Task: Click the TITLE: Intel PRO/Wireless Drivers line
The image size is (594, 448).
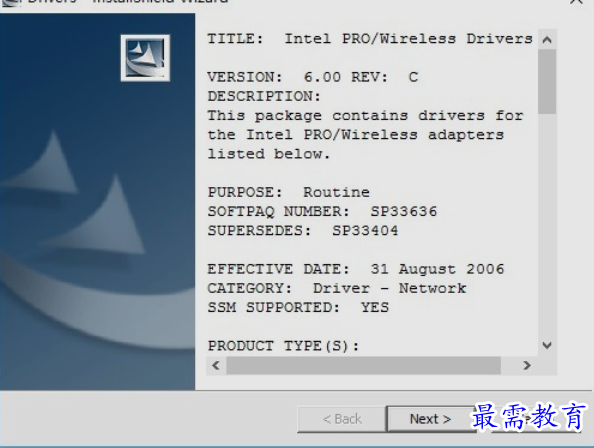Action: click(370, 39)
